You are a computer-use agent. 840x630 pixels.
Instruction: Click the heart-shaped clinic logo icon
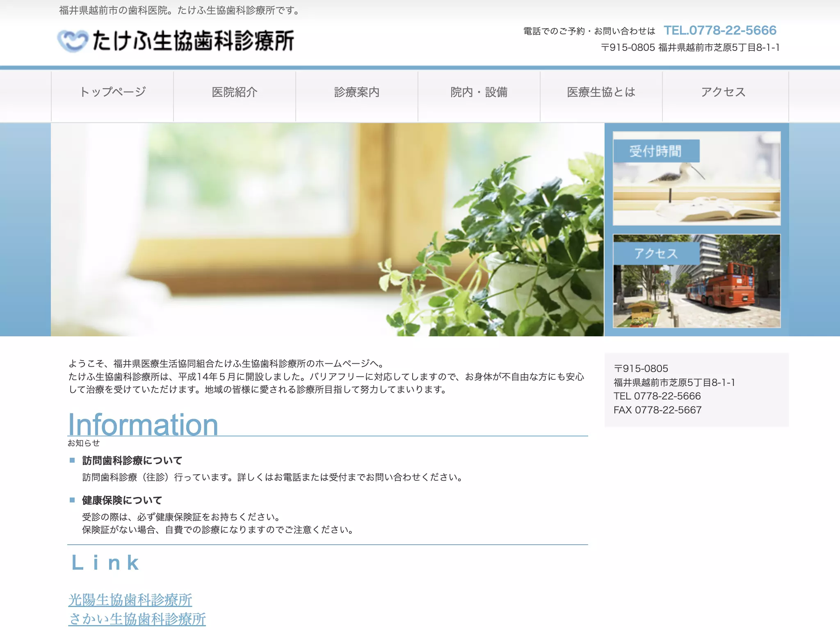coord(73,41)
